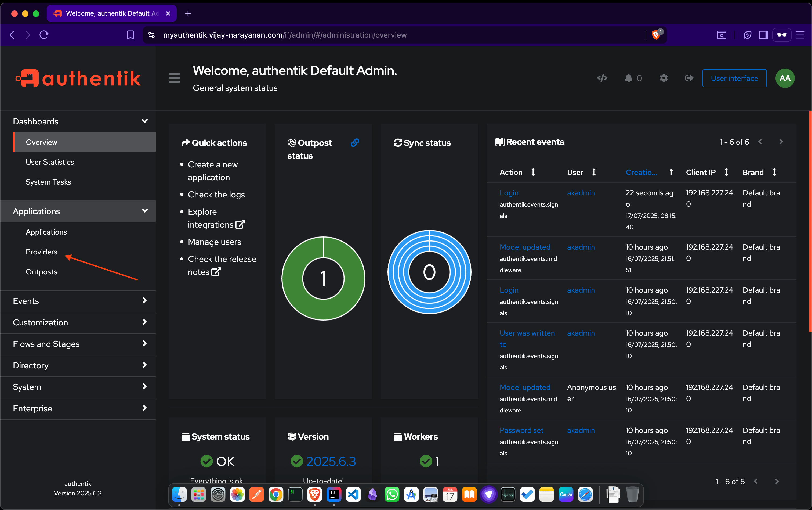Open the Brave browser main menu
812x510 pixels.
click(800, 35)
